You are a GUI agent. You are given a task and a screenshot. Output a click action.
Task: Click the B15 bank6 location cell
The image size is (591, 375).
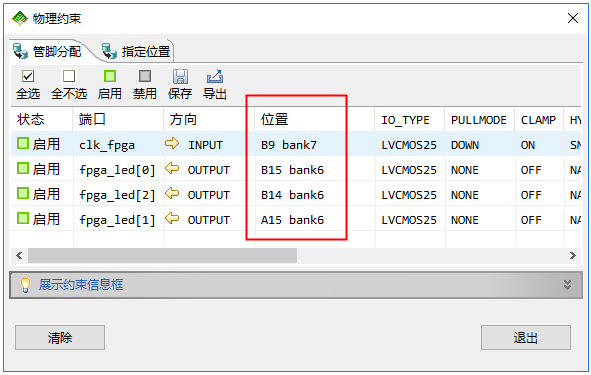point(315,170)
